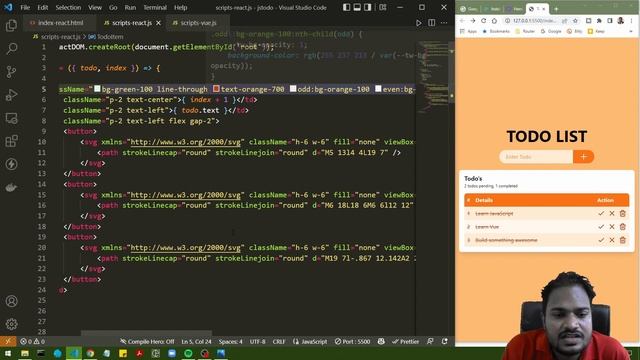Open the Thunder Client lightning icon

pyautogui.click(x=11, y=164)
